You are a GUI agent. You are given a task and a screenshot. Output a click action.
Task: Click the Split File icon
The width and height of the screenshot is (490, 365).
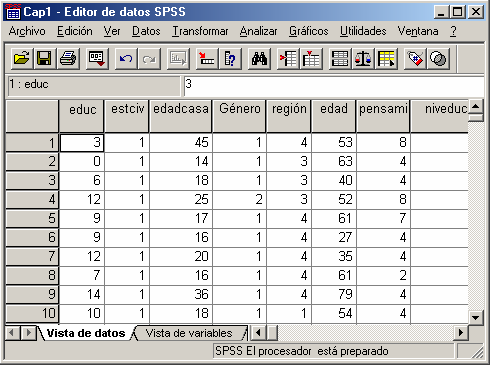point(340,59)
